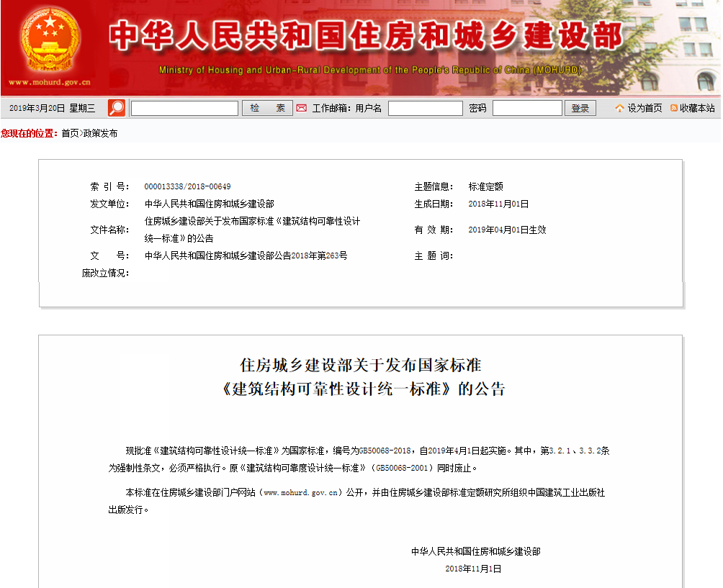The width and height of the screenshot is (723, 588).
Task: Click the www.mohurd.gov.cn text under the emblem
Action: point(50,83)
